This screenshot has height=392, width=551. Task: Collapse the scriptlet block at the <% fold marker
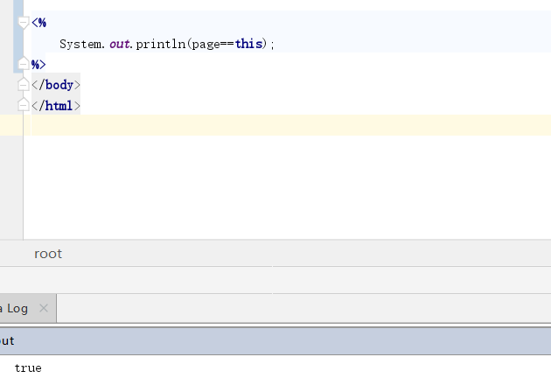click(x=24, y=23)
